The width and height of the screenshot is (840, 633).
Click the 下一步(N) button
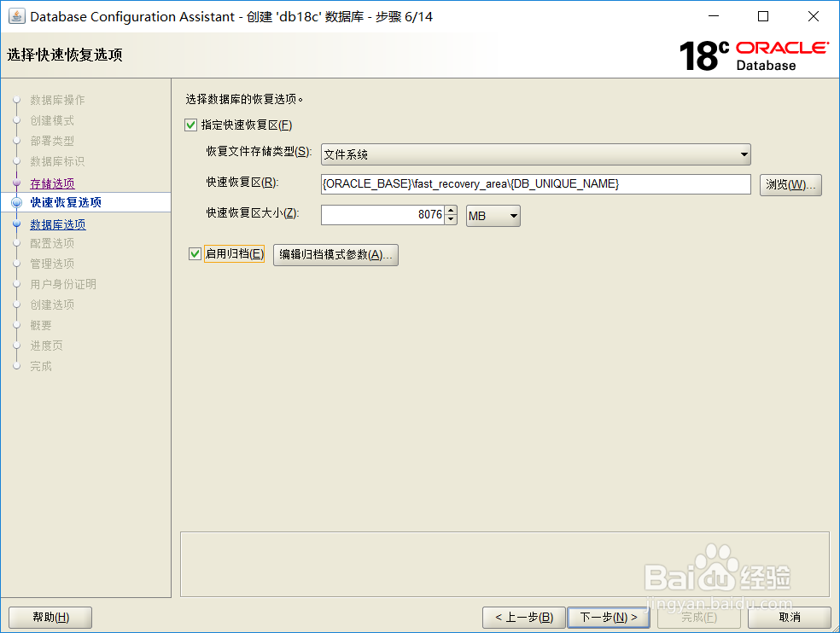point(609,617)
